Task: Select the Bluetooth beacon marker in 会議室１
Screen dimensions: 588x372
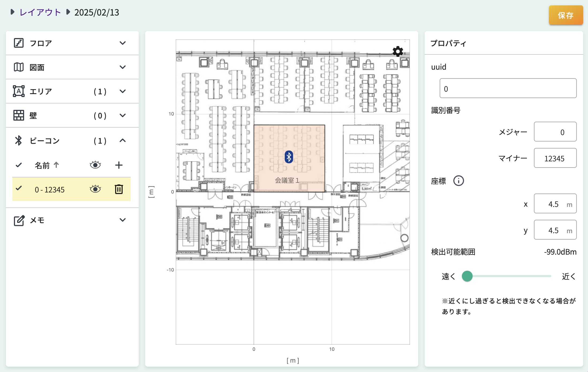Action: pyautogui.click(x=289, y=157)
